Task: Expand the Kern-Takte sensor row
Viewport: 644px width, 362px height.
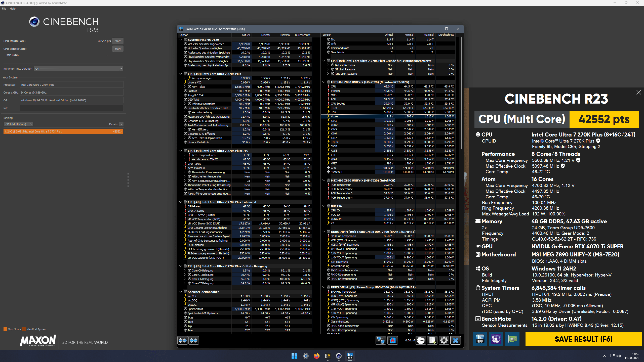Action: tap(185, 87)
